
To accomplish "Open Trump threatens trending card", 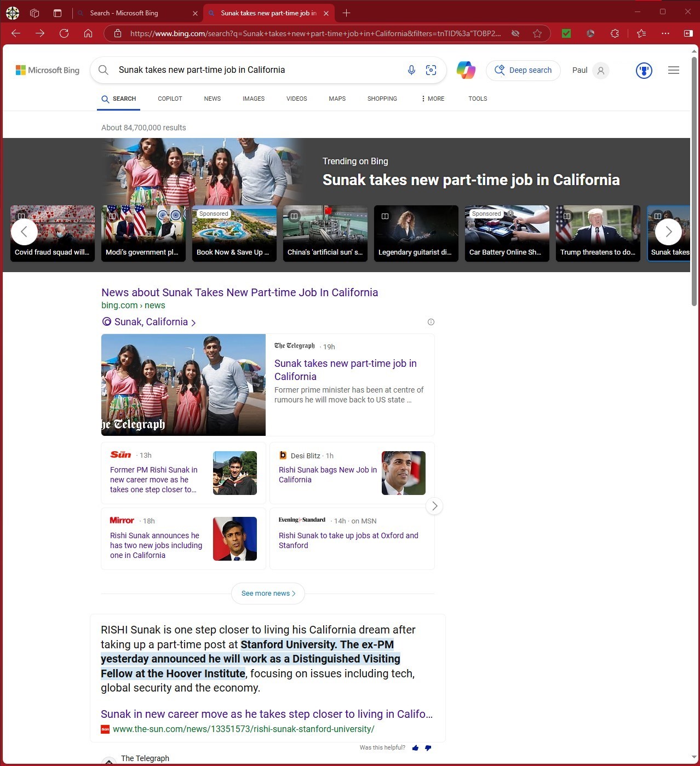I will (x=598, y=233).
